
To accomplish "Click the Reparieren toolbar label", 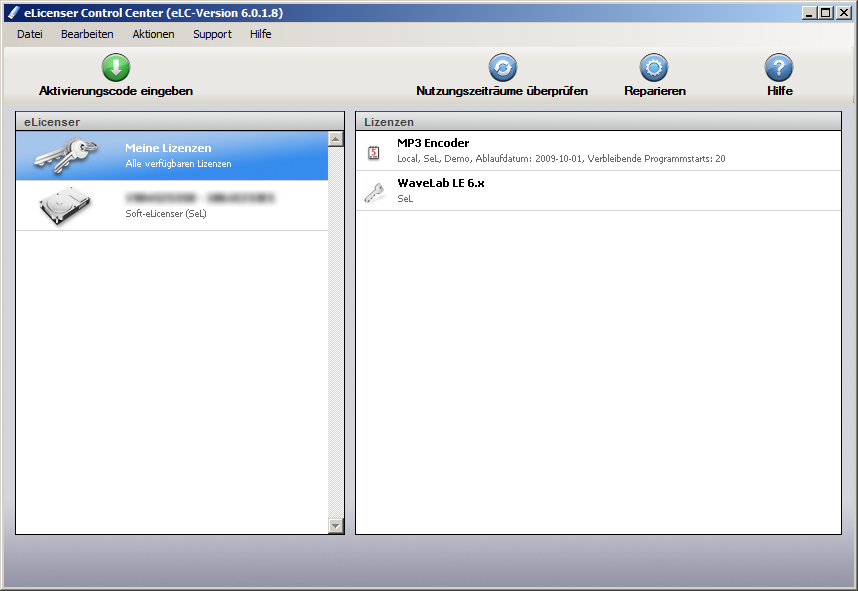I will [654, 91].
